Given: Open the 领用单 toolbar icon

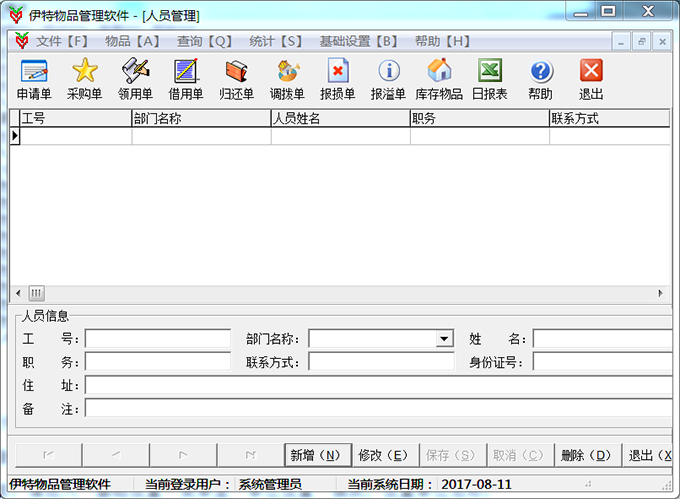Looking at the screenshot, I should tap(135, 79).
